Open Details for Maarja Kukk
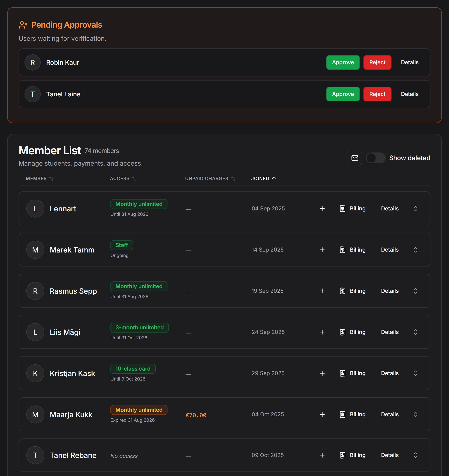Screen dimensions: 449x476 tap(390, 414)
